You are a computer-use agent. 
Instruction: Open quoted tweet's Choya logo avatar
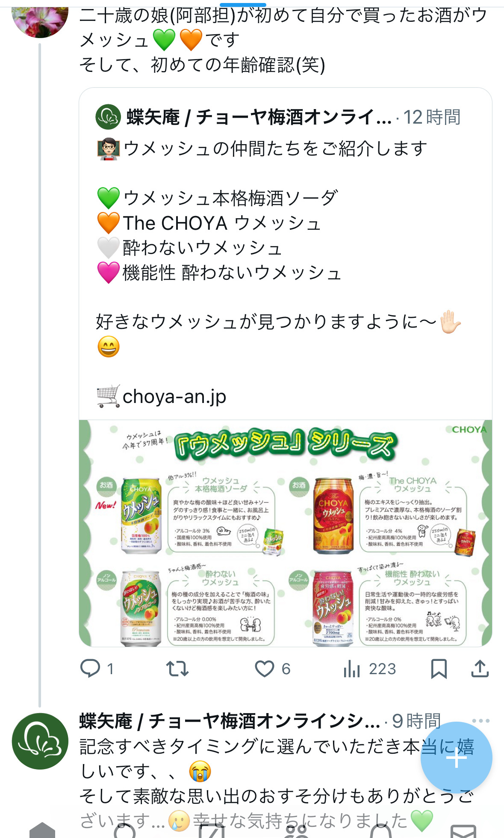coord(108,117)
